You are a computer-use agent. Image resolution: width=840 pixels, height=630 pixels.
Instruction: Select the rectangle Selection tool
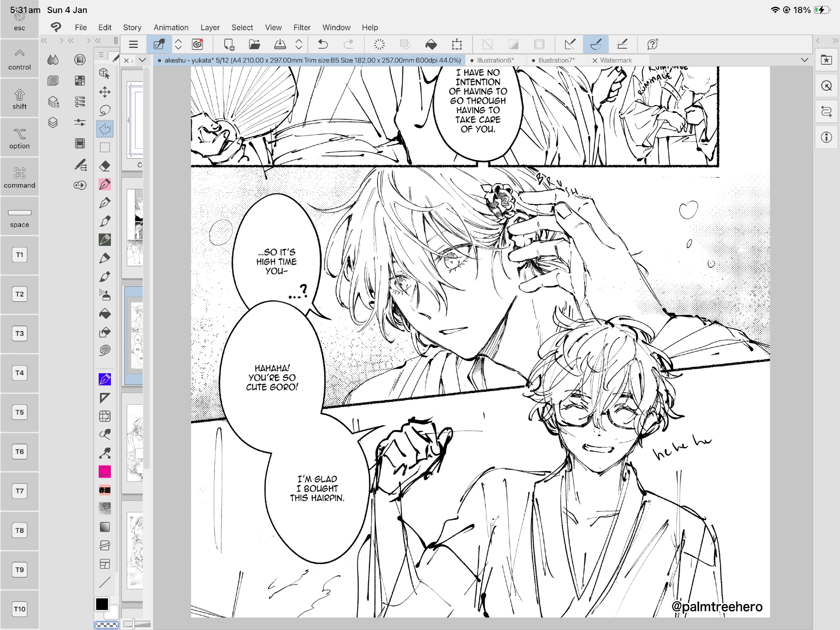point(105,148)
